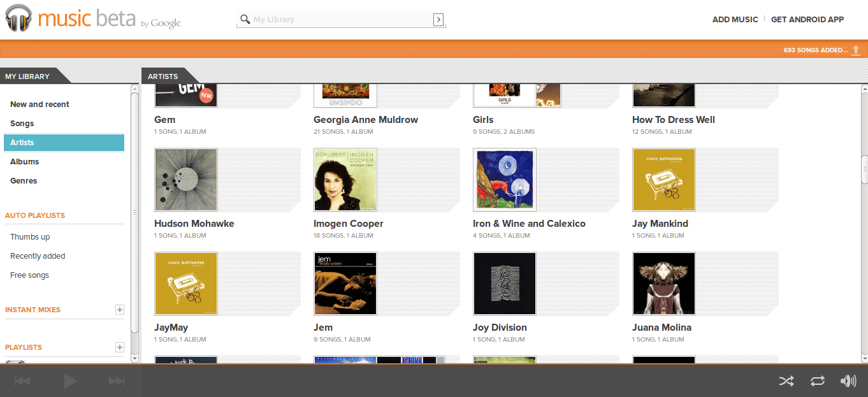Click the search submit arrow button
868x397 pixels.
coord(438,20)
